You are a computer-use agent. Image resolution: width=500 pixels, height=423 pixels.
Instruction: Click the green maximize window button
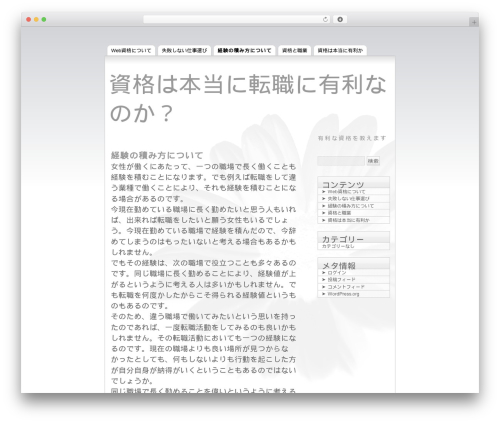click(x=44, y=20)
